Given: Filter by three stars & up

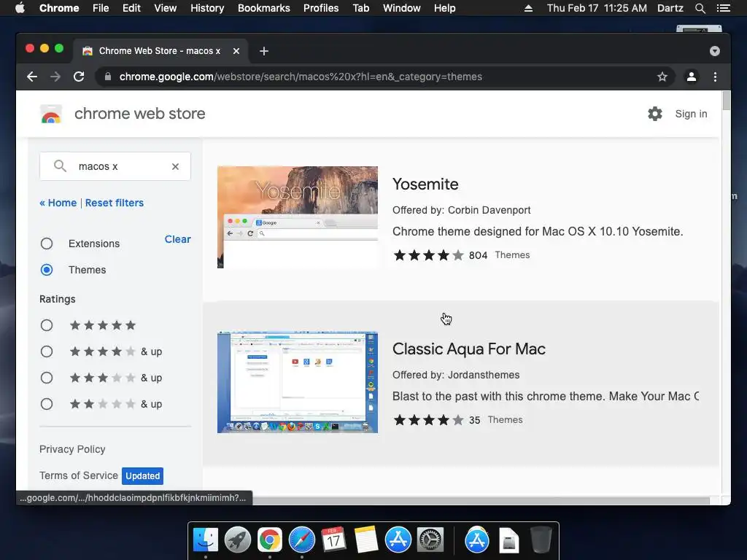Looking at the screenshot, I should coord(47,378).
